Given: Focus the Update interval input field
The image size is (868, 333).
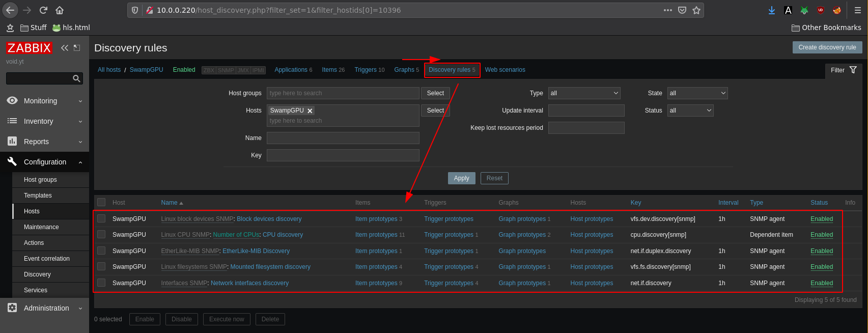Looking at the screenshot, I should (x=586, y=110).
